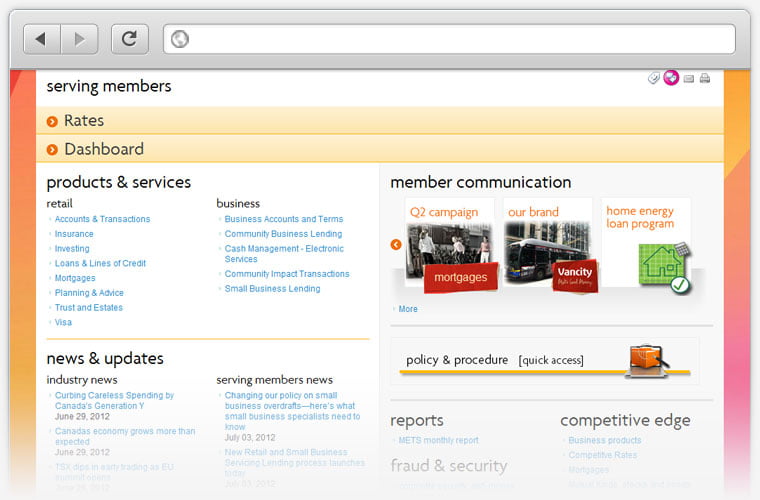Click the orange box search icon

tap(648, 361)
